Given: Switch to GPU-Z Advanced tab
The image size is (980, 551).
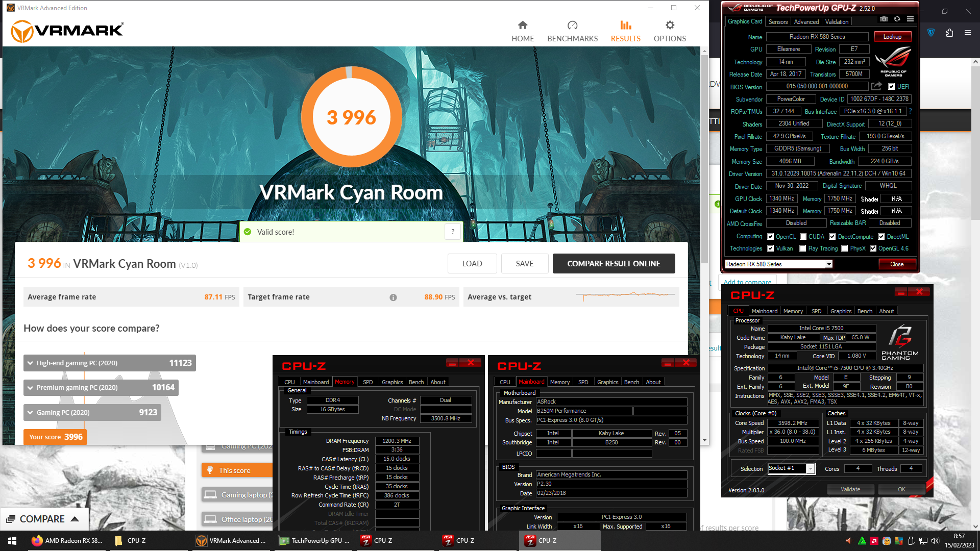Looking at the screenshot, I should [x=806, y=22].
